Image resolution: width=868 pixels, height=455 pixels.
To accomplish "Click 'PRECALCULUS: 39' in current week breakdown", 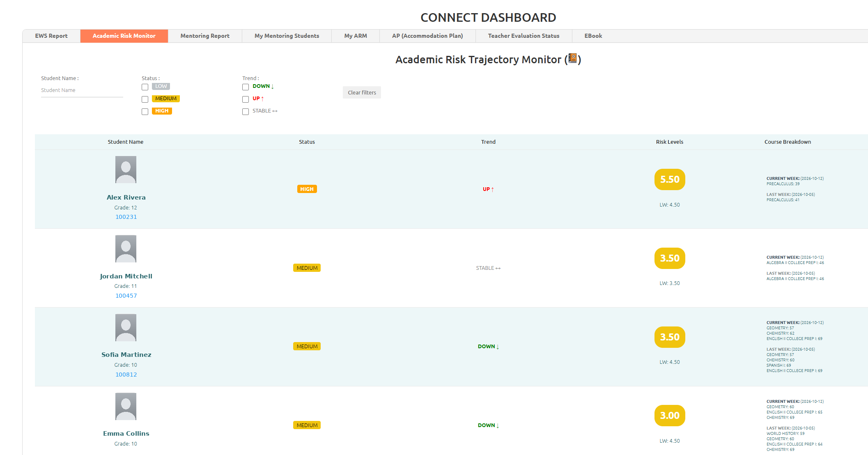I will click(x=783, y=184).
